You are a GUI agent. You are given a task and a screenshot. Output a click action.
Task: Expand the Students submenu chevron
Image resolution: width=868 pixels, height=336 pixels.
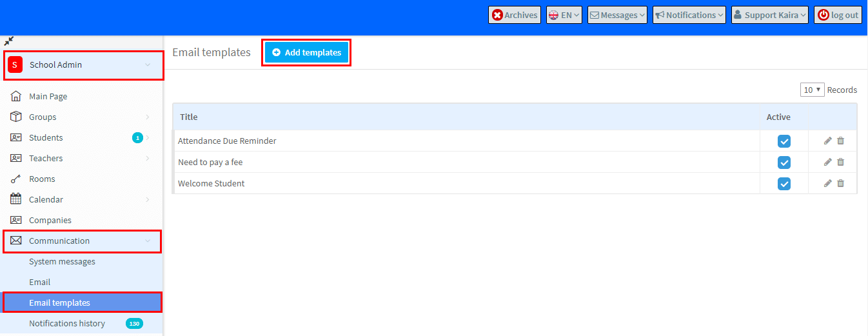click(x=148, y=137)
